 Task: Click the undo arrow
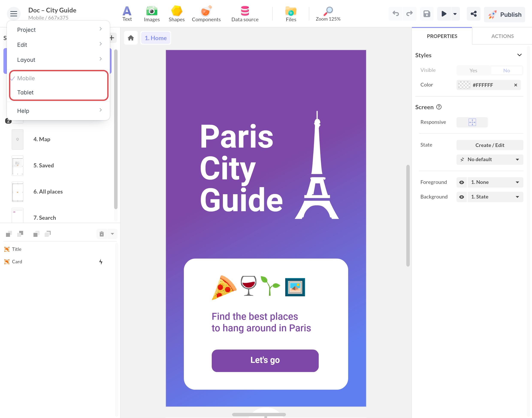pyautogui.click(x=396, y=14)
